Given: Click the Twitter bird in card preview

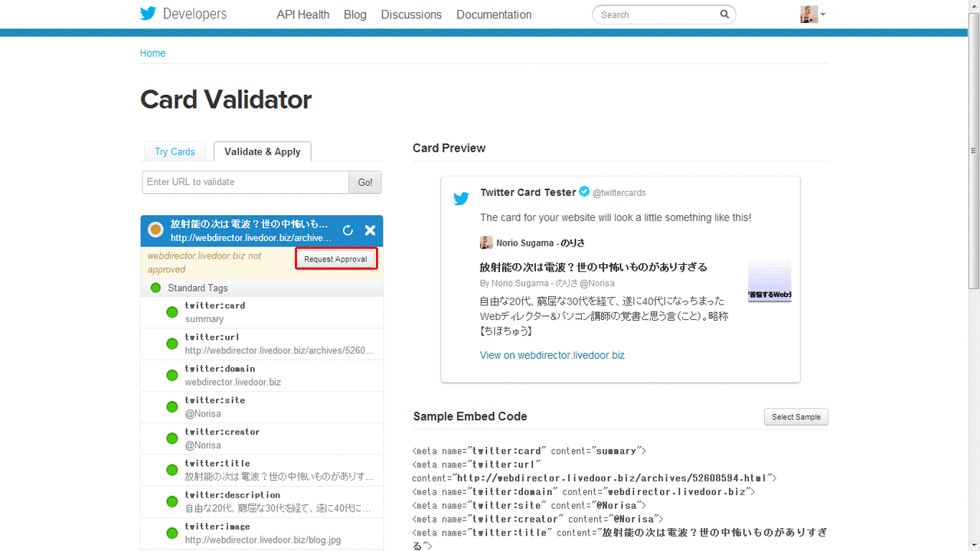Looking at the screenshot, I should 461,199.
